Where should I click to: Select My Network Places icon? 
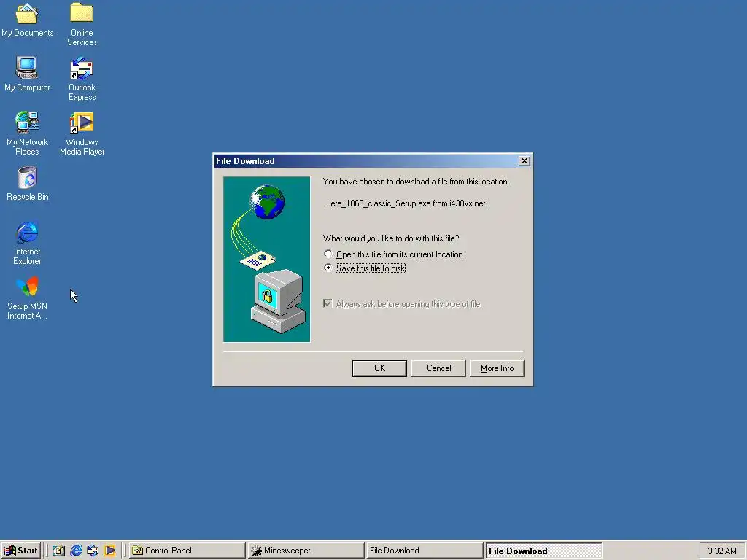(x=27, y=134)
